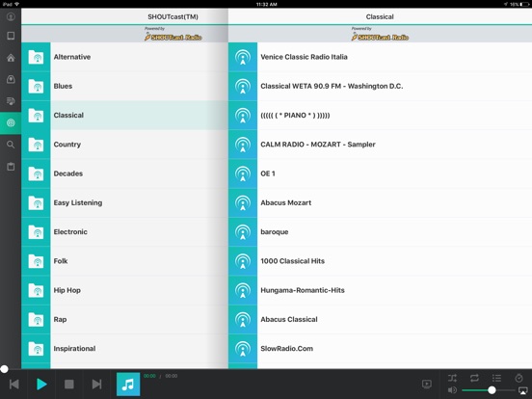Click the playback progress bar handle
This screenshot has height=399, width=532.
click(x=4, y=369)
